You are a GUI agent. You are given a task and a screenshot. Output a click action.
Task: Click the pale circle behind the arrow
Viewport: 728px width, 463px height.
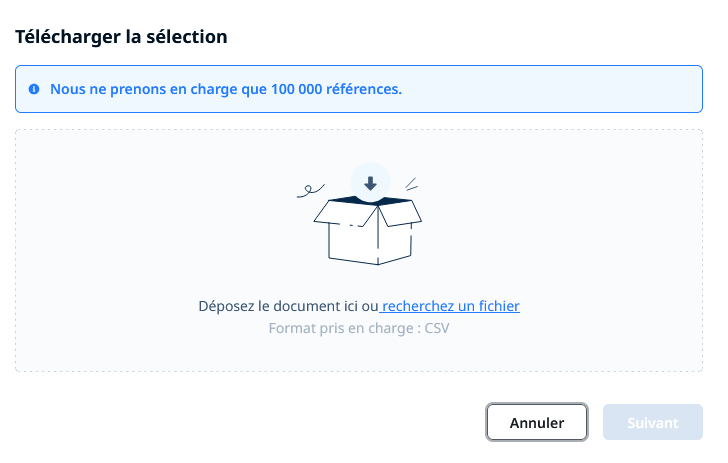tap(370, 182)
